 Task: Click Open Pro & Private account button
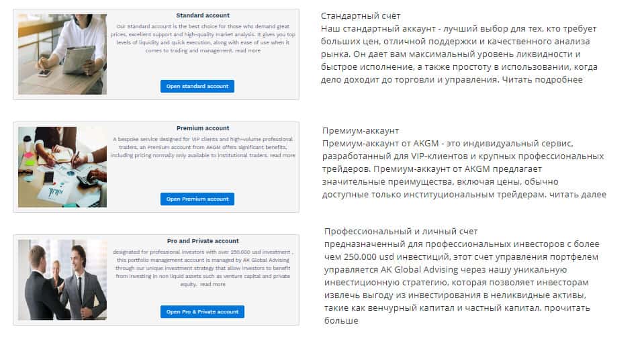pos(202,311)
